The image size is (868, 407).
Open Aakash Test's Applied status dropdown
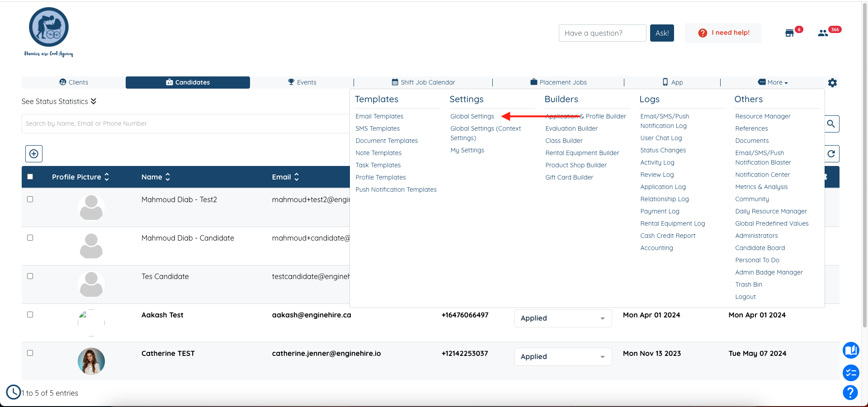pos(562,318)
